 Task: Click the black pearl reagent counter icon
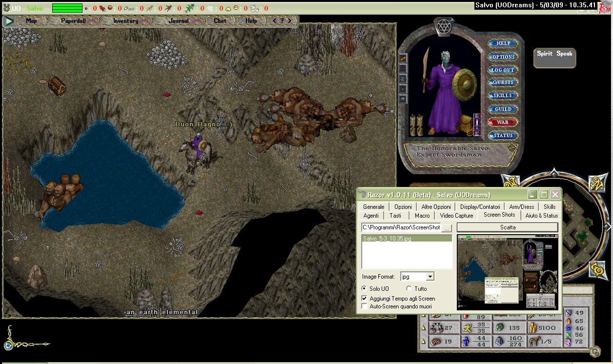click(87, 8)
